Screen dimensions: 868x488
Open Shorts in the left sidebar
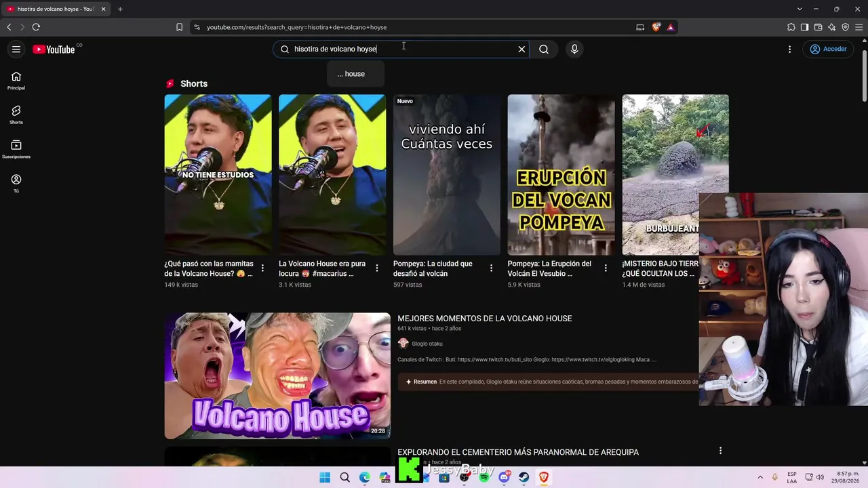coord(16,115)
